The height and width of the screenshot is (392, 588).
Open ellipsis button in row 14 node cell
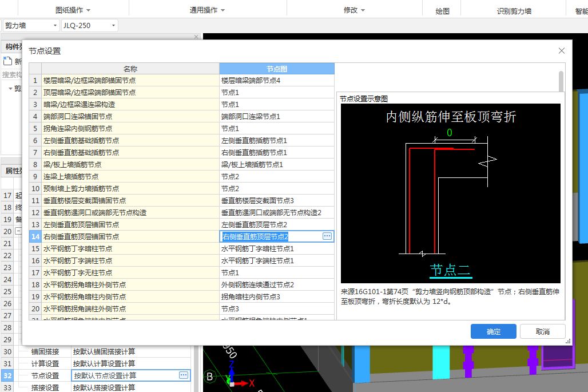327,236
